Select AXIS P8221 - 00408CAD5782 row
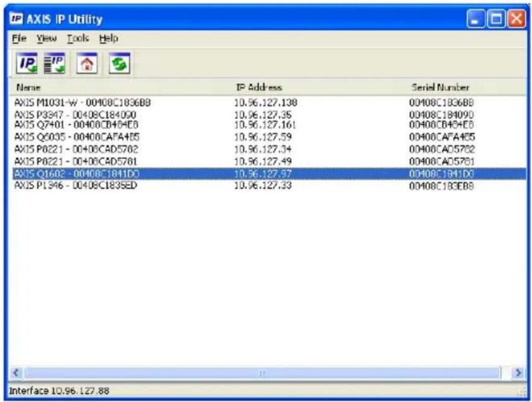Screen dimensions: 532x402 click(269, 149)
